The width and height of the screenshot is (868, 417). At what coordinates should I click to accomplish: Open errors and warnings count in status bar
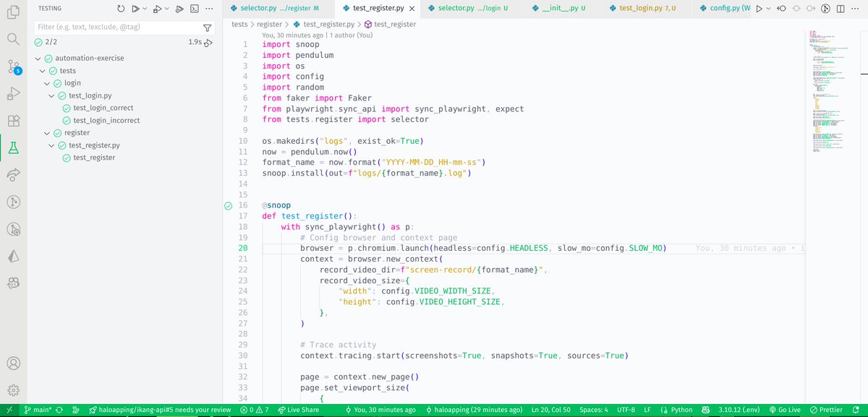(x=254, y=410)
